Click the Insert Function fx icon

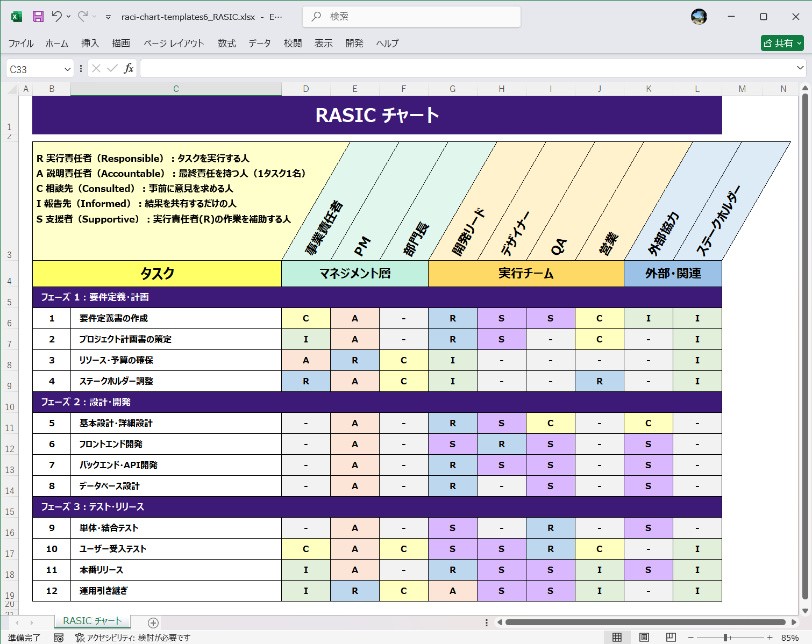129,68
